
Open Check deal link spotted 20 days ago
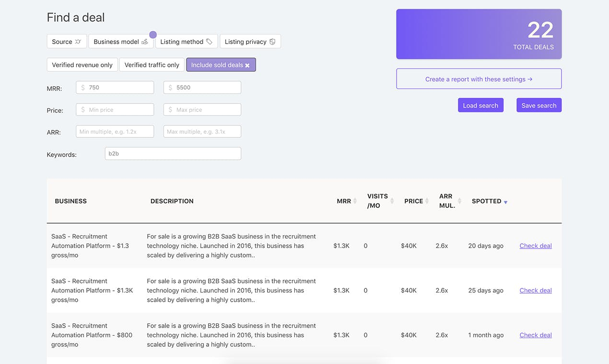pyautogui.click(x=536, y=246)
